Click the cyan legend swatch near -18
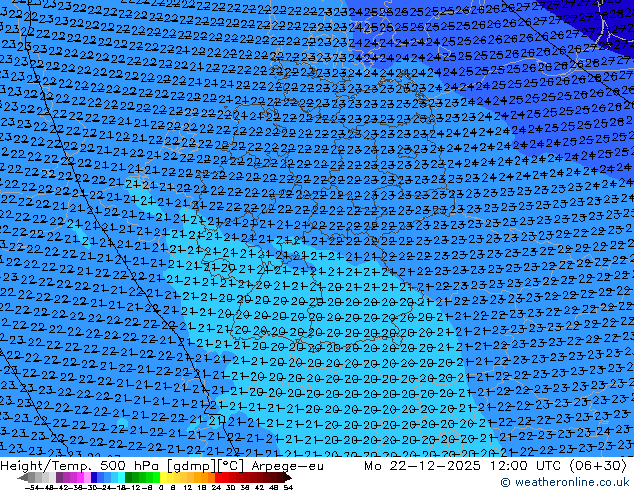The height and width of the screenshot is (490, 634). tap(121, 477)
